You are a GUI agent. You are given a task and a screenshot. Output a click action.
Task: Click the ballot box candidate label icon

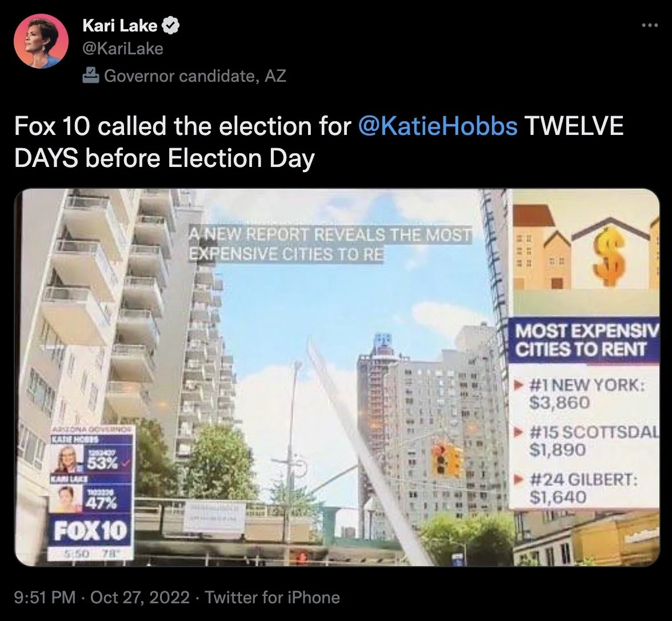[x=90, y=75]
